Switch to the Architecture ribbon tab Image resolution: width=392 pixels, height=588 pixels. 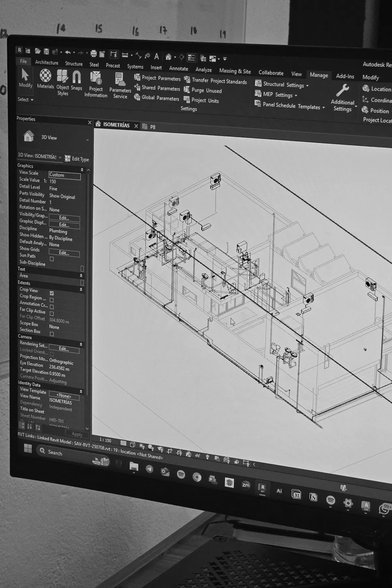[x=47, y=62]
